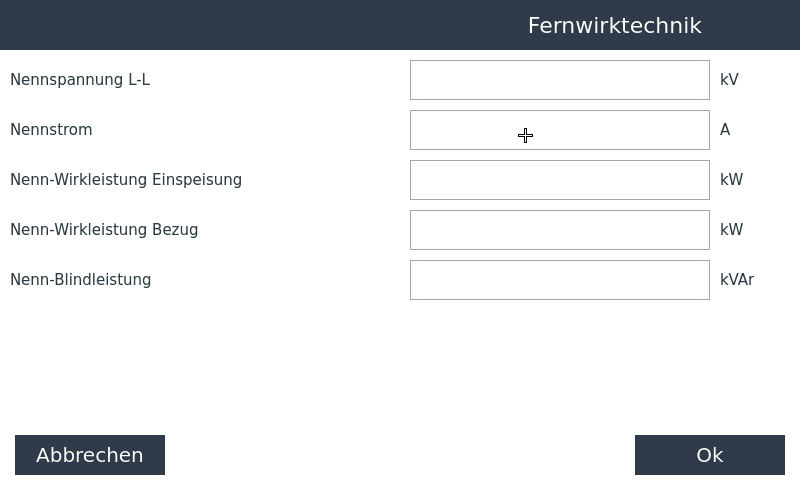Click the kV unit beside Nennspannung
Screen dimensions: 800x480
729,80
